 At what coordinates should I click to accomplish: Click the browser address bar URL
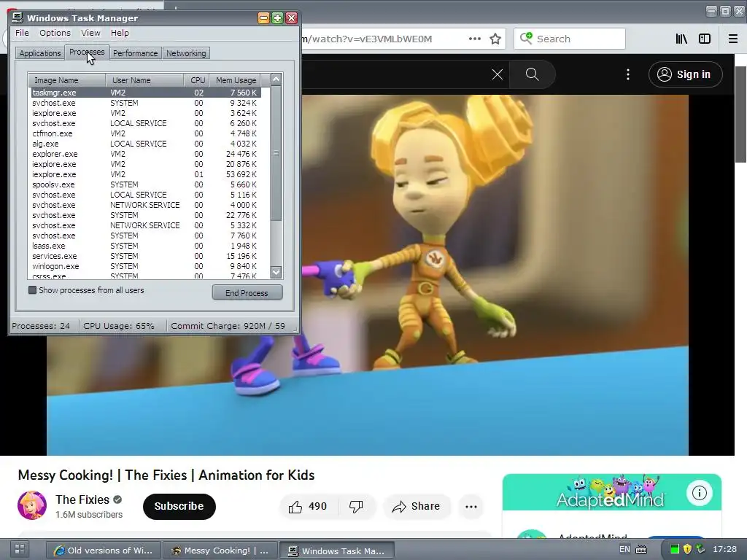tap(368, 39)
